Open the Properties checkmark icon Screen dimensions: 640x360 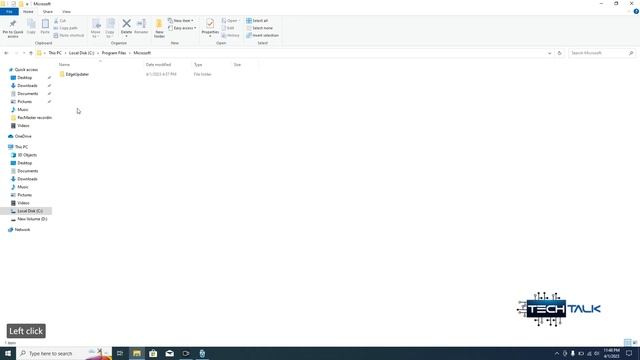pos(210,24)
